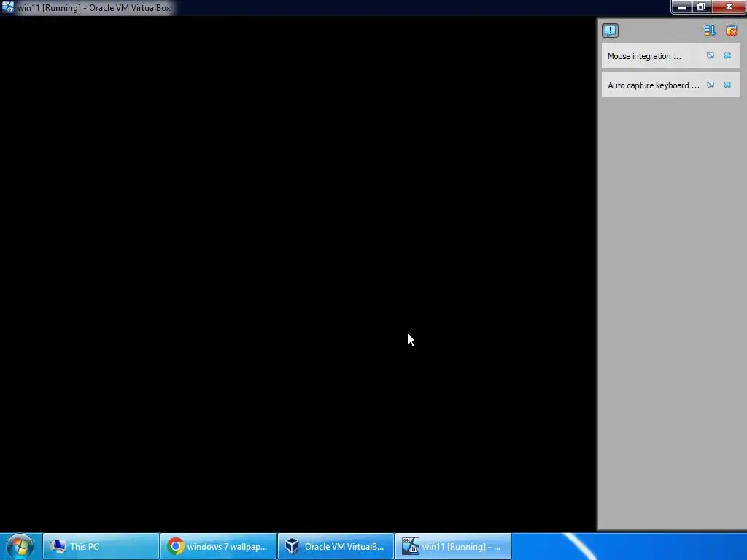The image size is (747, 560).
Task: Switch to Oracle VM VirtualBox Manager taskbar button
Action: (x=336, y=546)
